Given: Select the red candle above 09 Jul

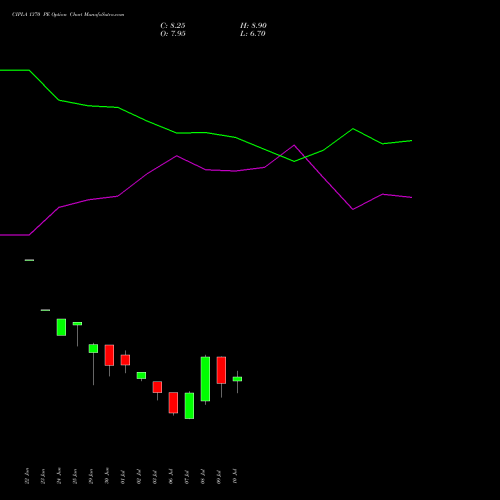Looking at the screenshot, I should click(221, 370).
